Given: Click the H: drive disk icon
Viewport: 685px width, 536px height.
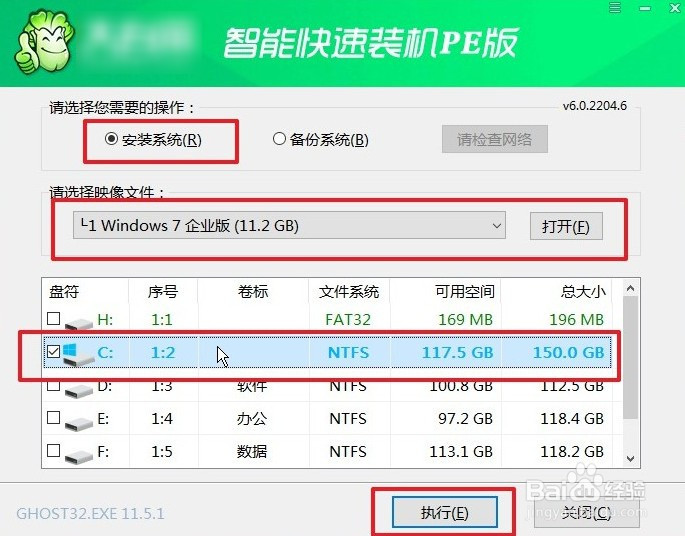Looking at the screenshot, I should tap(79, 324).
